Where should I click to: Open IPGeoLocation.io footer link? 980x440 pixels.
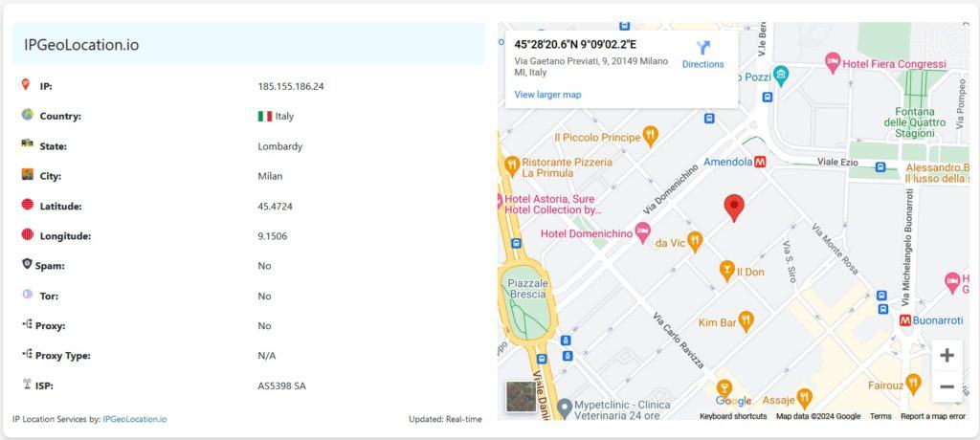tap(134, 419)
